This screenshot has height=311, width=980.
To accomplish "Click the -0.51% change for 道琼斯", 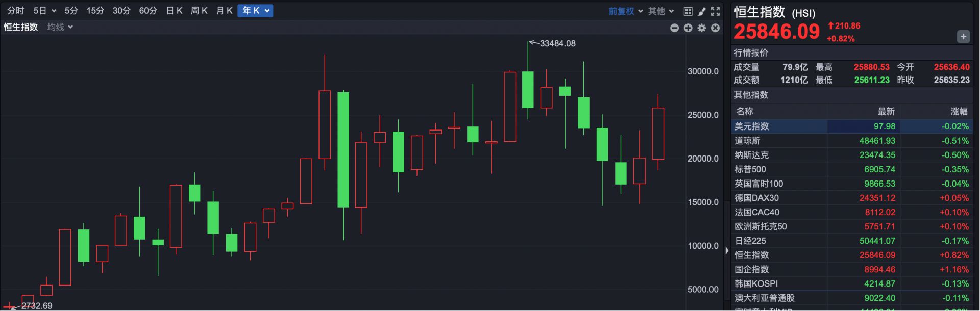I will 955,141.
